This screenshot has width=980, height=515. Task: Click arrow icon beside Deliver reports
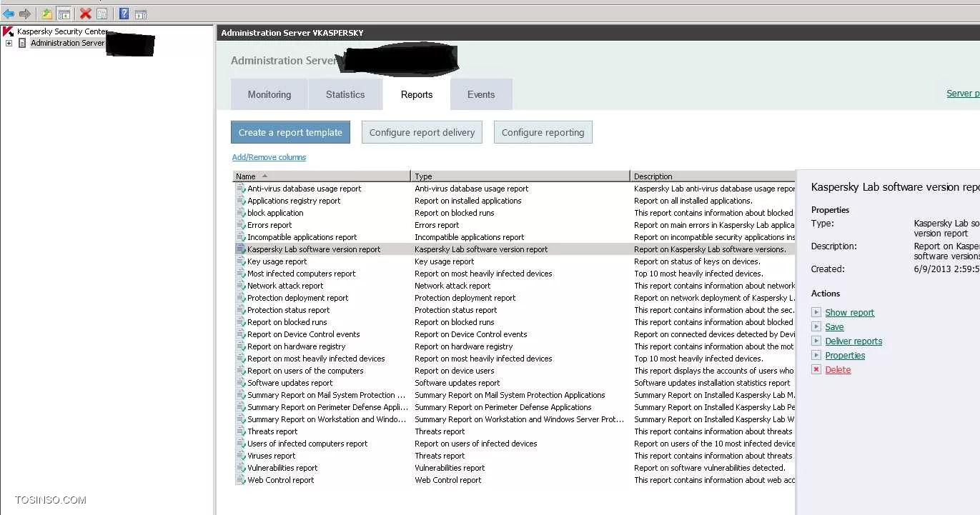(816, 341)
